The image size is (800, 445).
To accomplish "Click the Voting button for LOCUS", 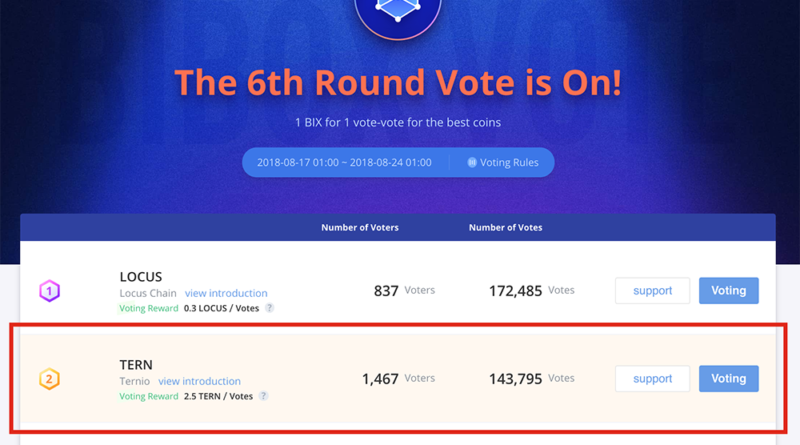I will (x=728, y=291).
